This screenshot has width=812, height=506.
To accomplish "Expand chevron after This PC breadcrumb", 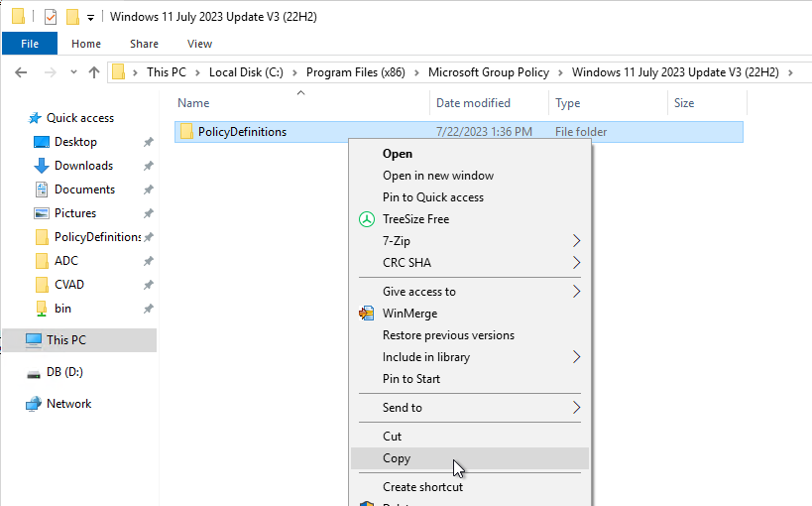I will pyautogui.click(x=197, y=72).
